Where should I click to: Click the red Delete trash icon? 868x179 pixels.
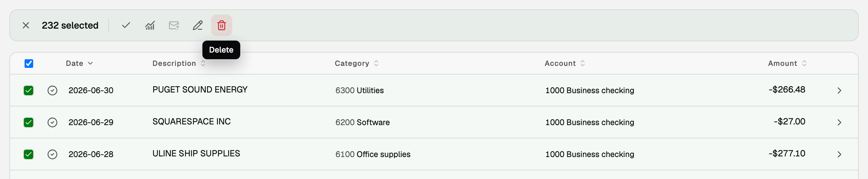pos(221,25)
